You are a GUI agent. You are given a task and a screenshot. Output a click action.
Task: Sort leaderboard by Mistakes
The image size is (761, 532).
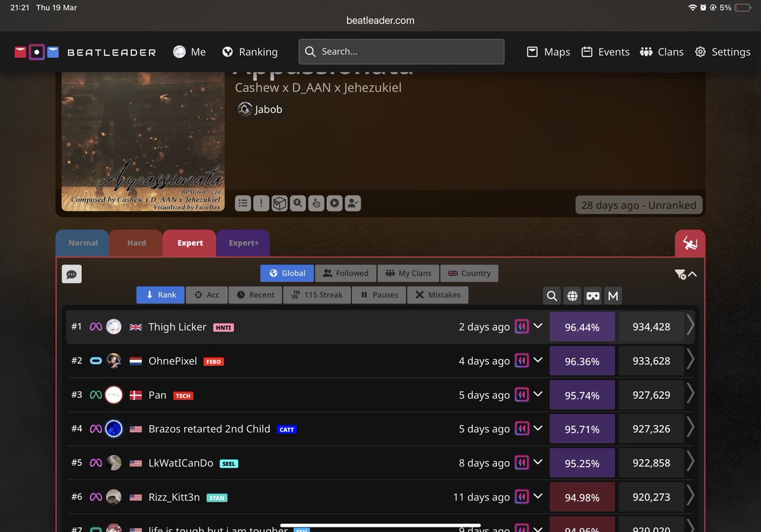[x=438, y=295]
